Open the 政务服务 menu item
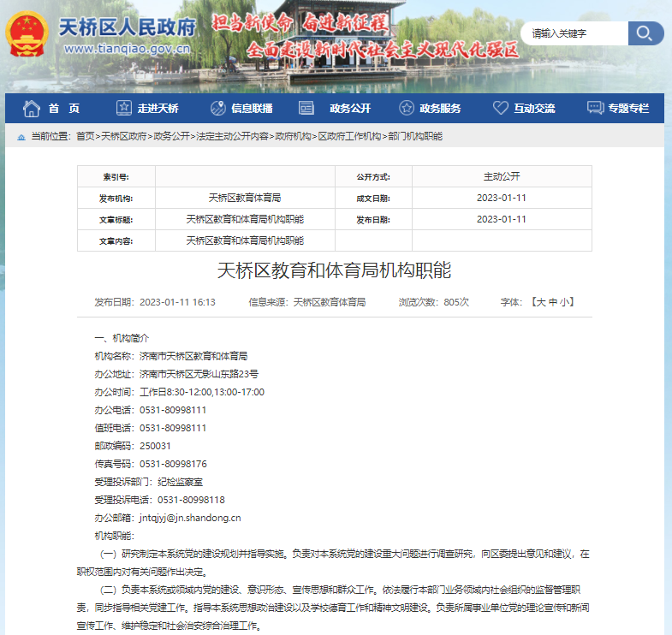This screenshot has height=635, width=672. pyautogui.click(x=440, y=109)
